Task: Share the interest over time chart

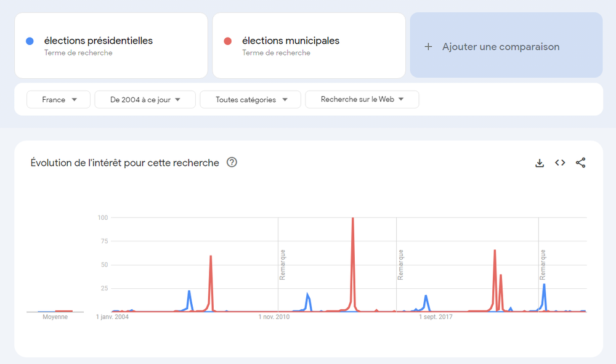Action: pos(580,163)
